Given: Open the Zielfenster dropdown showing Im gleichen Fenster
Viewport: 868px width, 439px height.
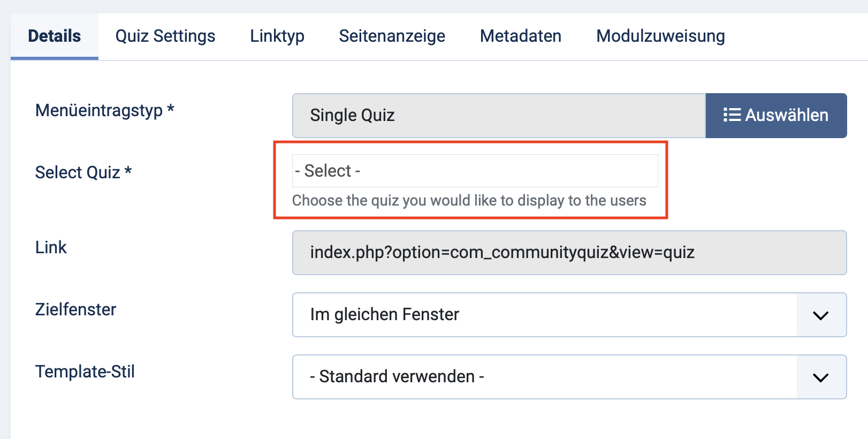Looking at the screenshot, I should [x=545, y=315].
